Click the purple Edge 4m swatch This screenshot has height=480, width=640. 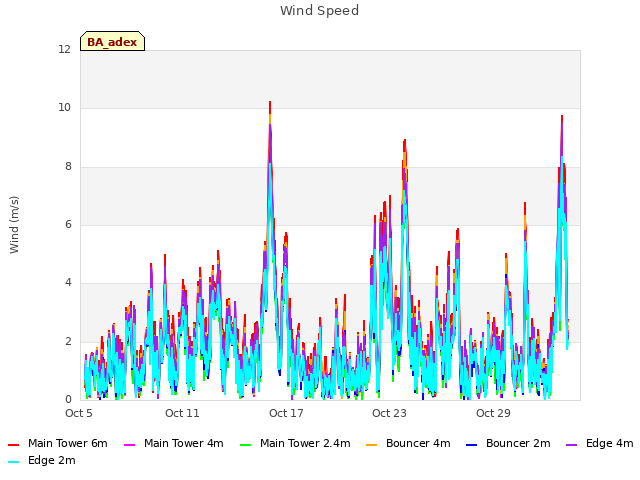point(571,444)
